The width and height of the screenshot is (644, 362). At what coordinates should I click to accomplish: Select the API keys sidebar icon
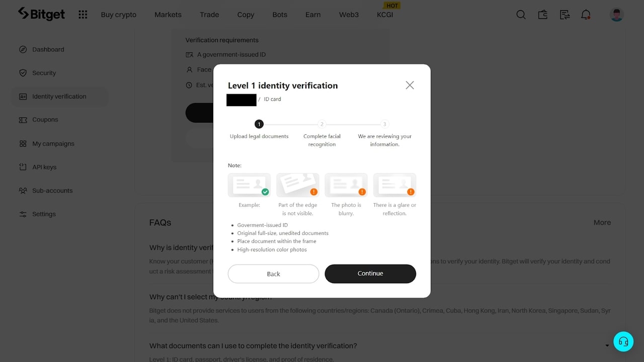click(23, 167)
